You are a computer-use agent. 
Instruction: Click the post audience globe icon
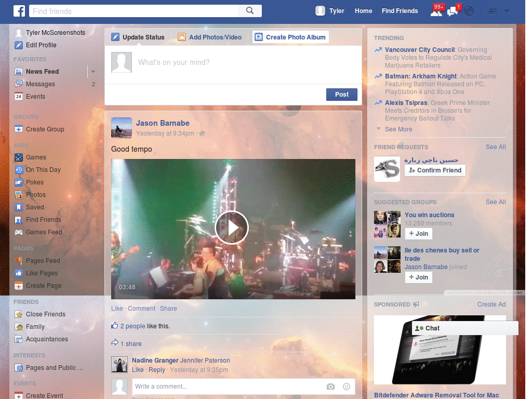[202, 134]
